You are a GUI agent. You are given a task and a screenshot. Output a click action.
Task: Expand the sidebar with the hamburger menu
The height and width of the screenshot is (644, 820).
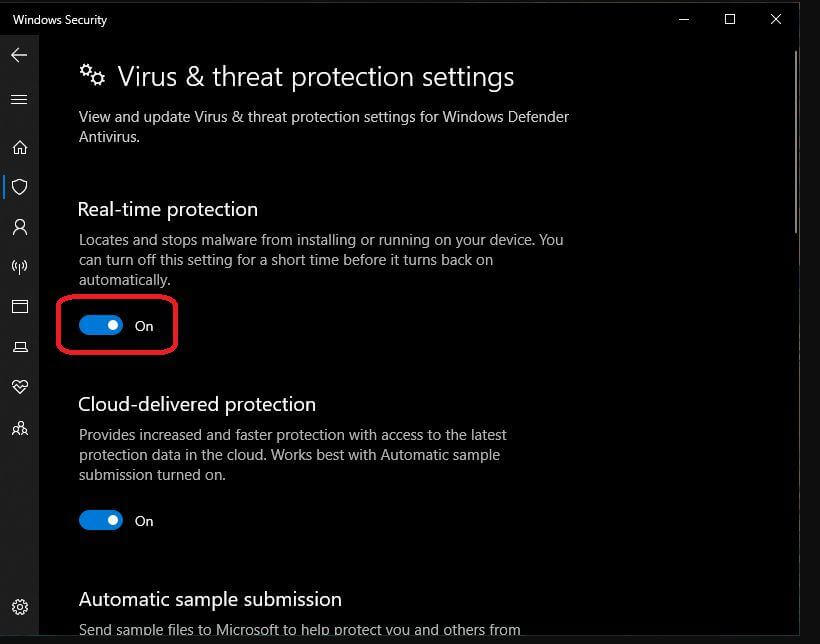tap(18, 99)
